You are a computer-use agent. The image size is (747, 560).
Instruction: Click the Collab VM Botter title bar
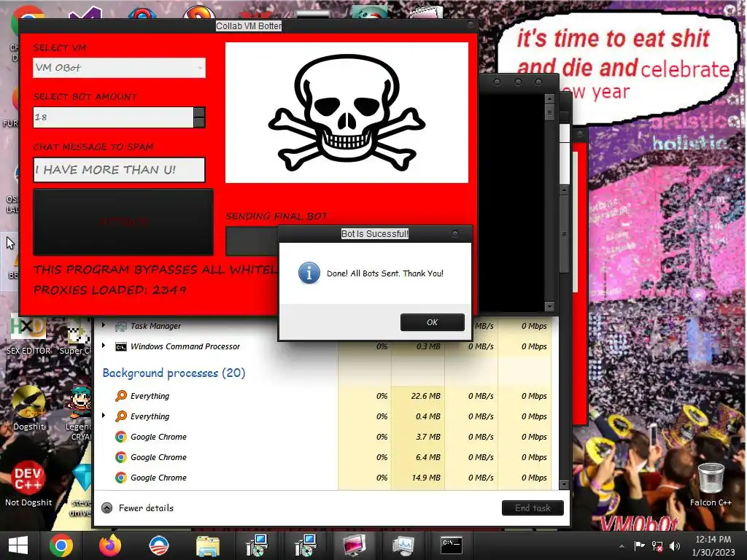[x=248, y=26]
